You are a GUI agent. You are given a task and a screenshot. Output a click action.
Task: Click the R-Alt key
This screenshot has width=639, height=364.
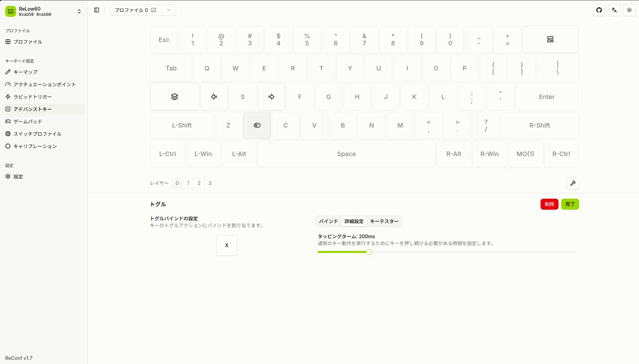[x=454, y=154]
